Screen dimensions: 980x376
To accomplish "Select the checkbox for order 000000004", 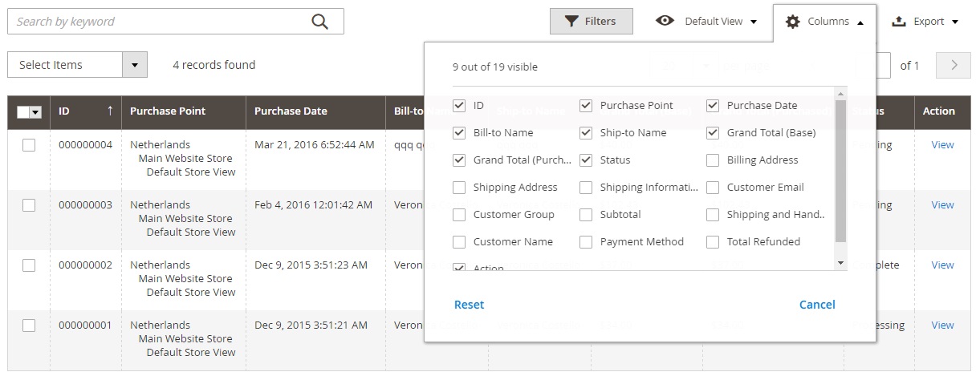I will point(29,145).
